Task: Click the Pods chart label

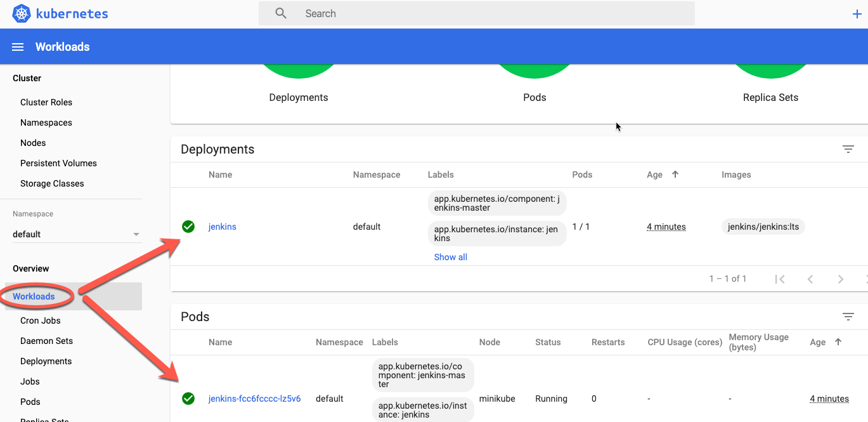Action: pos(534,98)
